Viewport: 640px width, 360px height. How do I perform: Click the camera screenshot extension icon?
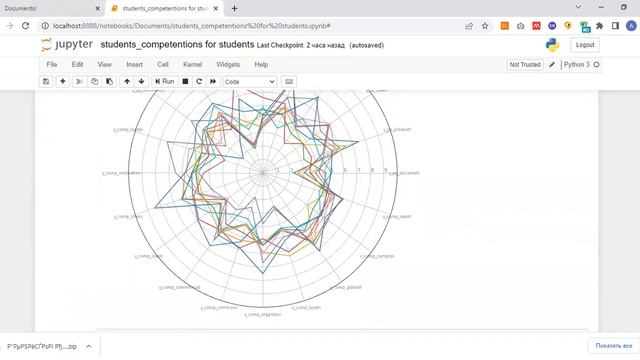click(x=520, y=26)
